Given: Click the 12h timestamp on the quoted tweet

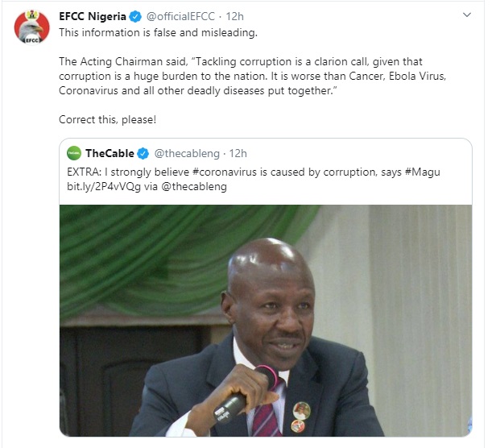Looking at the screenshot, I should [238, 153].
